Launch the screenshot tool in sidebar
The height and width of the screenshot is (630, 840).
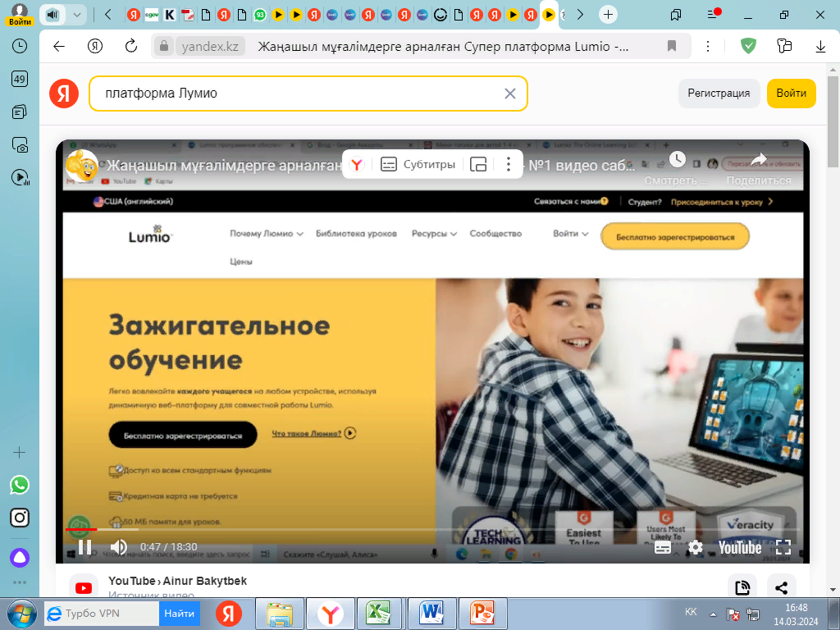(20, 144)
